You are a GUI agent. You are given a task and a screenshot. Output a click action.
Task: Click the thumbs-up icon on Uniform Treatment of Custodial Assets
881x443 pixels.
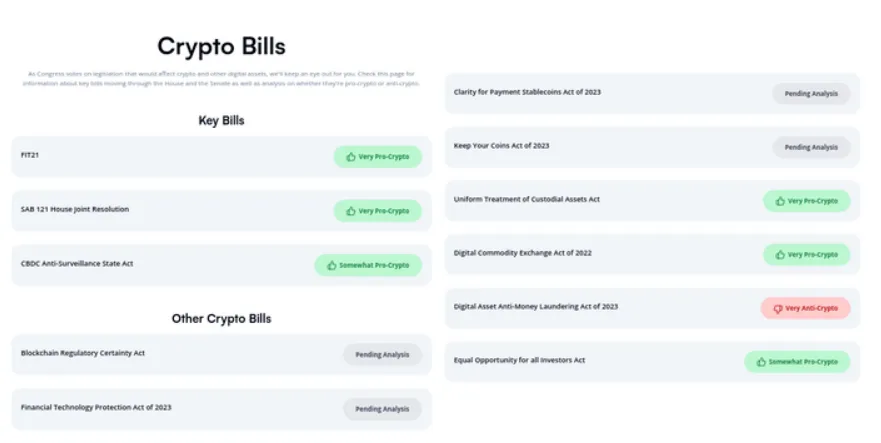[x=780, y=201]
